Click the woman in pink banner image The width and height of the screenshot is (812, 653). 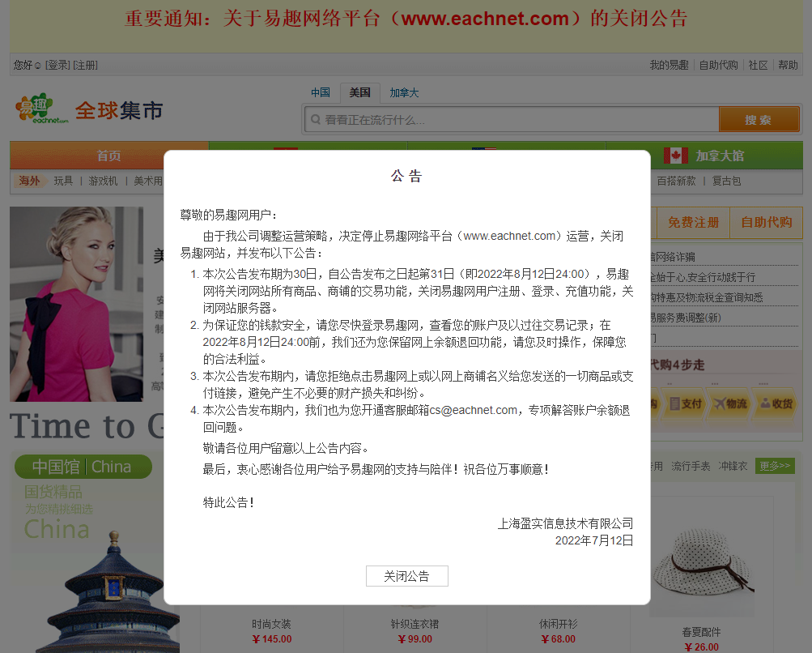[76, 304]
